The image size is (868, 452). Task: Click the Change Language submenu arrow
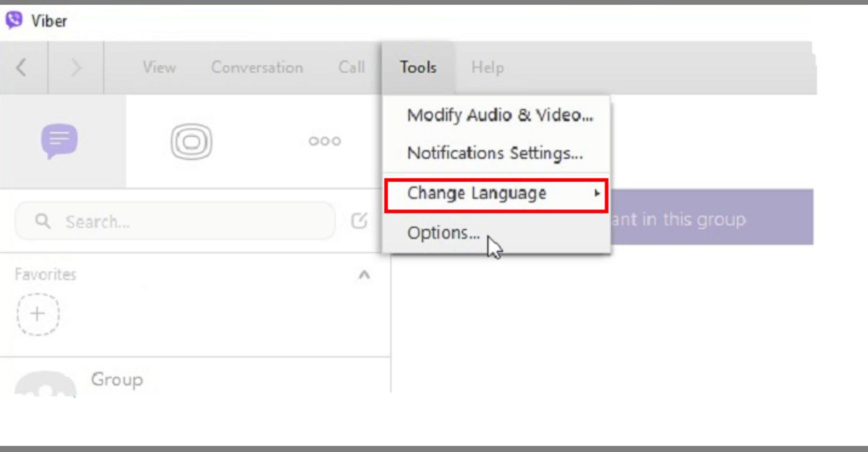597,194
